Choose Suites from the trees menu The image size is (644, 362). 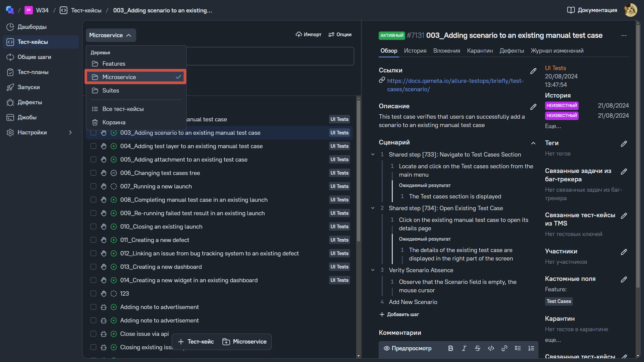111,90
